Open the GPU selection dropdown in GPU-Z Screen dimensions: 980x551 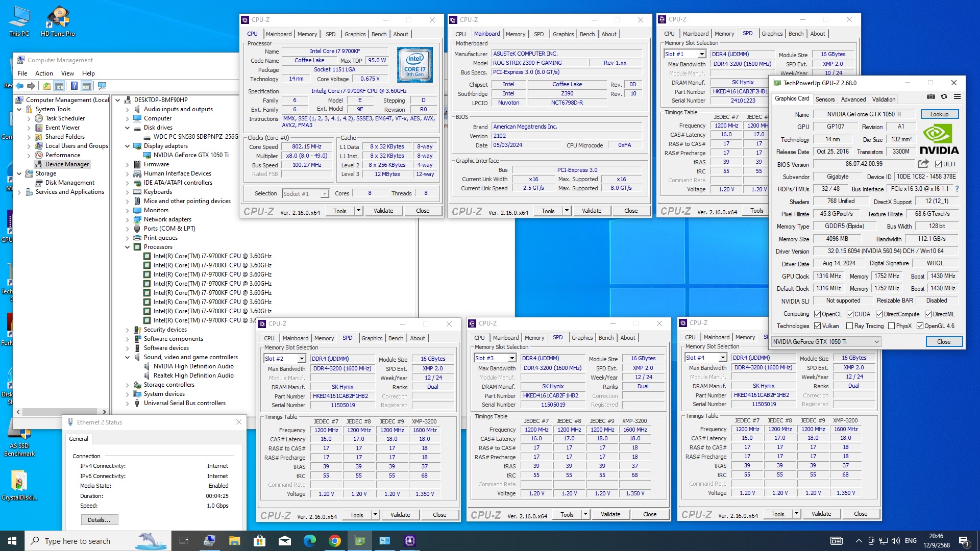[x=876, y=342]
